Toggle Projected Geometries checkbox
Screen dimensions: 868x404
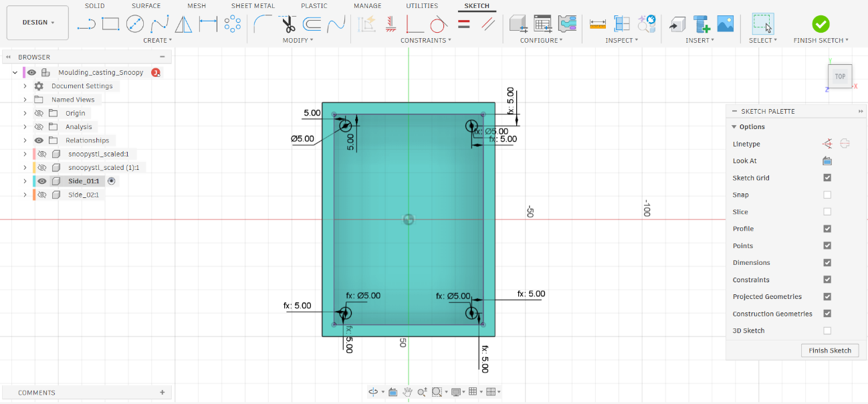[x=827, y=296]
